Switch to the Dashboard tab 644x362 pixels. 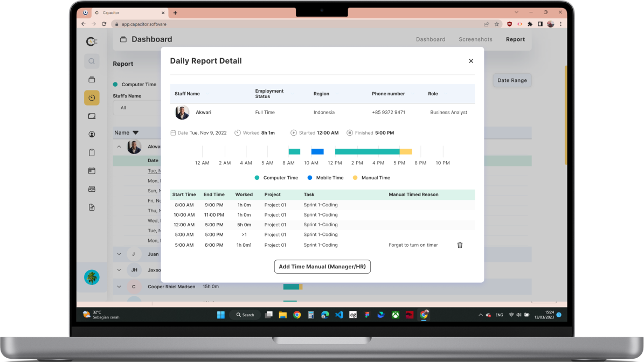[430, 39]
